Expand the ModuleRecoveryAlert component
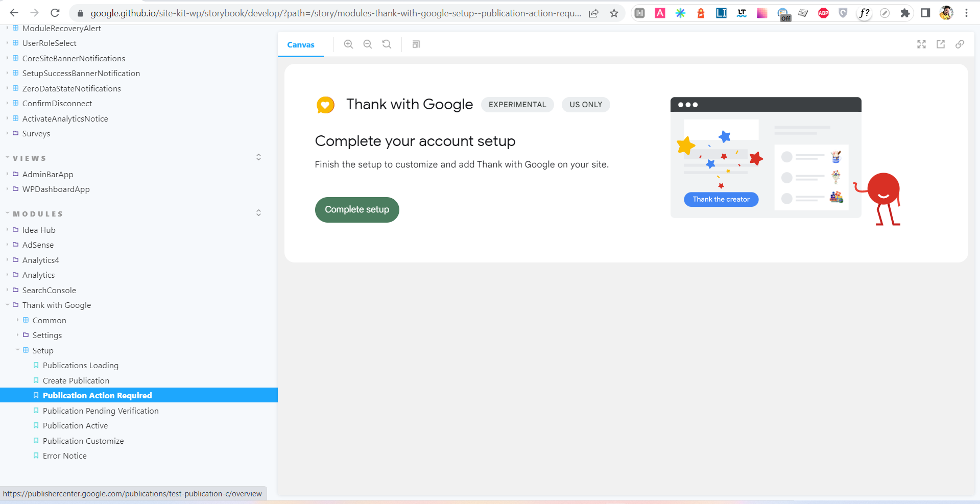Image resolution: width=980 pixels, height=504 pixels. click(61, 29)
